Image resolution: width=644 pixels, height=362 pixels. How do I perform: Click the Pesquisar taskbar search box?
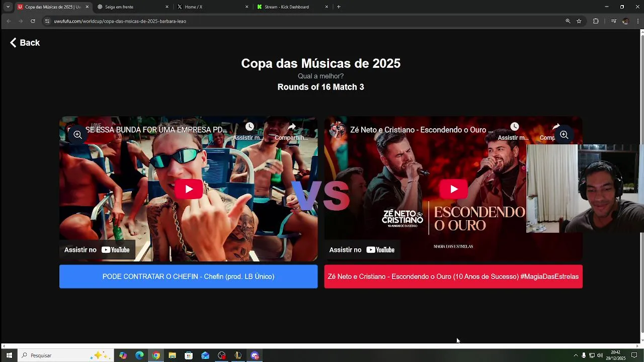tap(65, 355)
